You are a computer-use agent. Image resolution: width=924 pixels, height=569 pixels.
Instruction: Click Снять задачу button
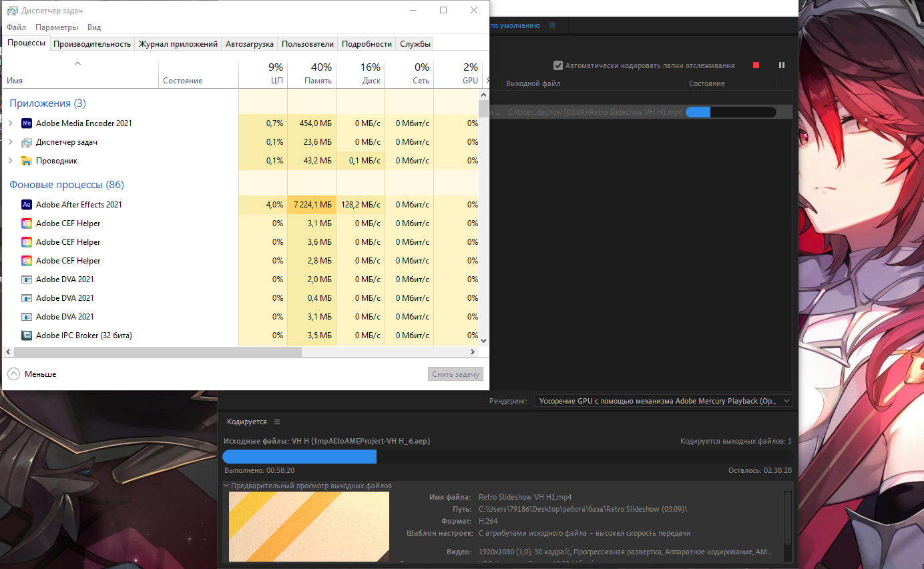[x=455, y=374]
